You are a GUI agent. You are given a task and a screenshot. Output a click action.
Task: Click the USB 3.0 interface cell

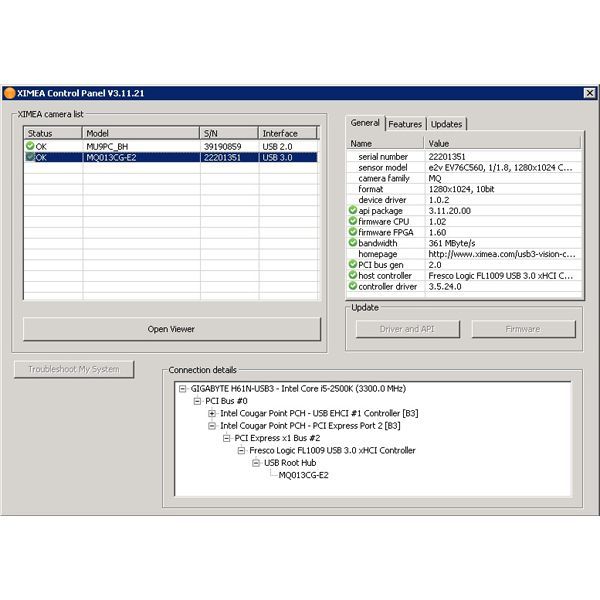pyautogui.click(x=277, y=157)
